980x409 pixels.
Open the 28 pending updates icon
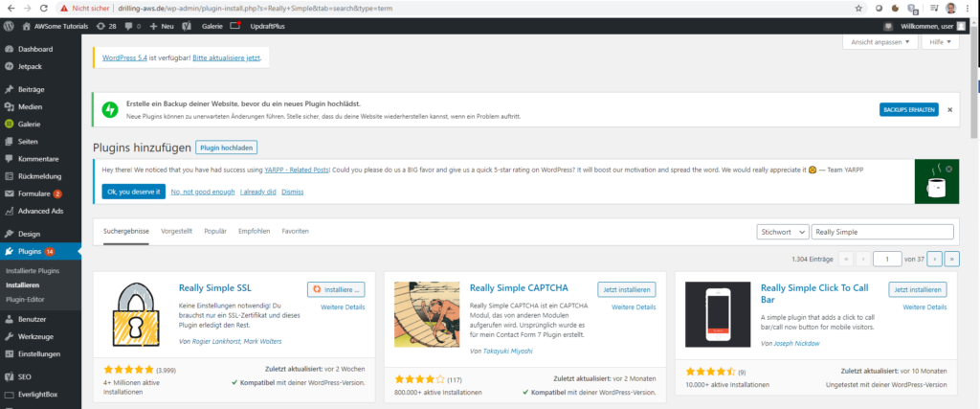pyautogui.click(x=107, y=27)
